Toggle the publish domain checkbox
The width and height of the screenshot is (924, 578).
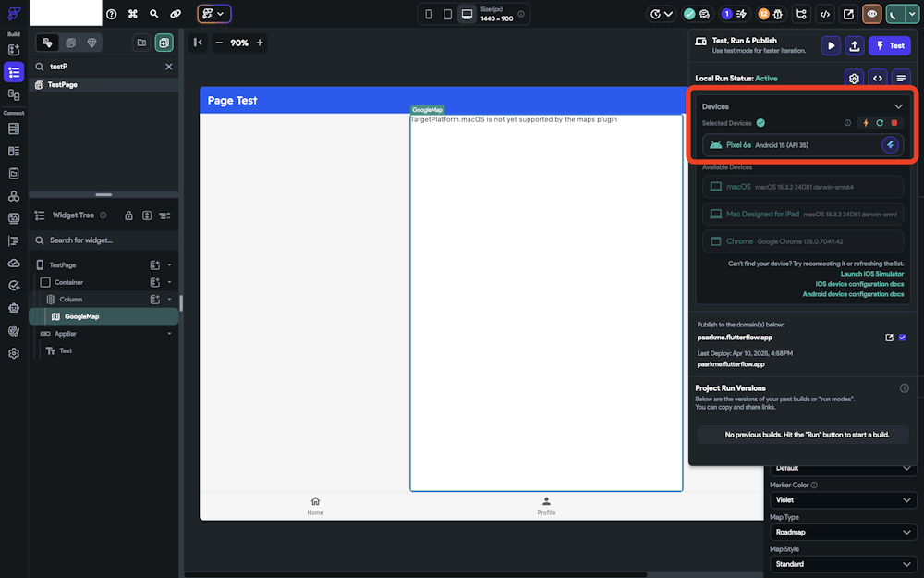(x=902, y=338)
